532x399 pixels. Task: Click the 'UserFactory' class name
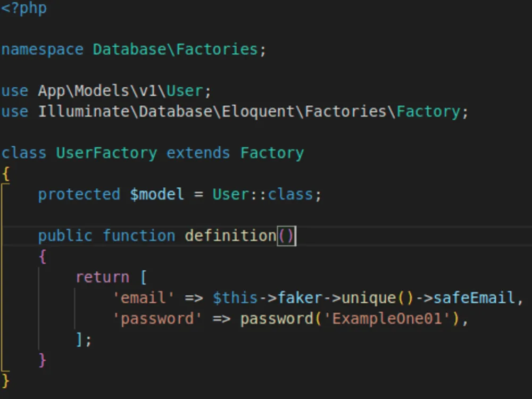click(x=106, y=153)
